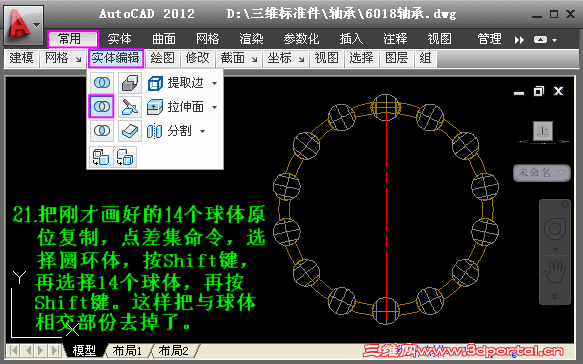Close the navigation bar
This screenshot has height=364, width=583.
(565, 204)
